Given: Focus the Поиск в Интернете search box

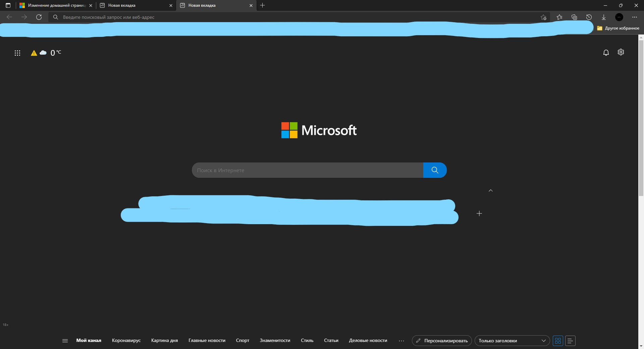Looking at the screenshot, I should (x=307, y=170).
